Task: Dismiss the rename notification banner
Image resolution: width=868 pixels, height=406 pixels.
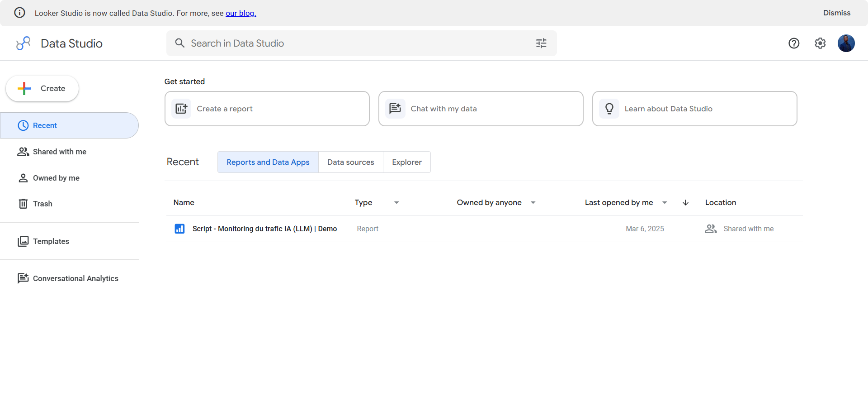Action: (837, 13)
